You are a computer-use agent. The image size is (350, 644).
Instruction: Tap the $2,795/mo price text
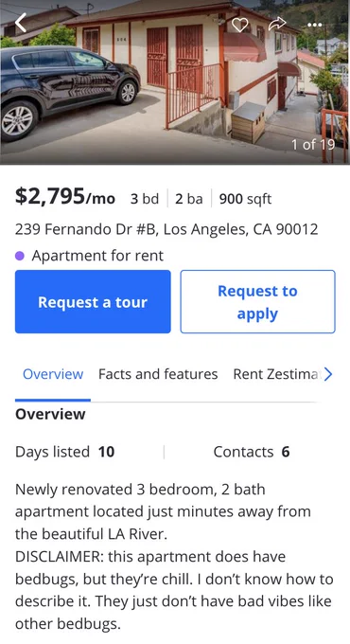(65, 196)
